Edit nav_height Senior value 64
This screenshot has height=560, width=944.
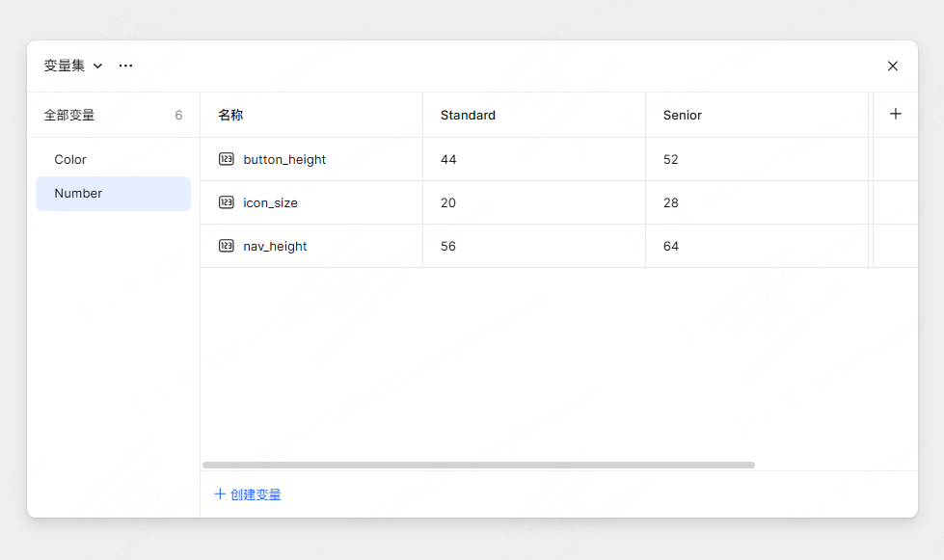pyautogui.click(x=671, y=246)
